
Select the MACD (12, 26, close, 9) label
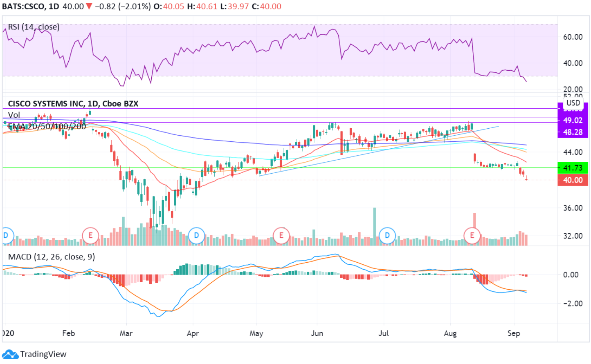click(x=52, y=257)
